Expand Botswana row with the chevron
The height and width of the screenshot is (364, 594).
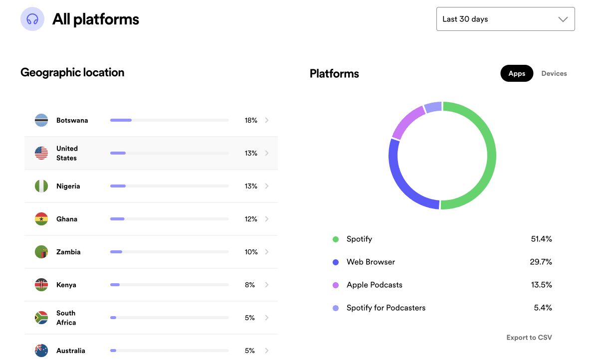tap(267, 120)
